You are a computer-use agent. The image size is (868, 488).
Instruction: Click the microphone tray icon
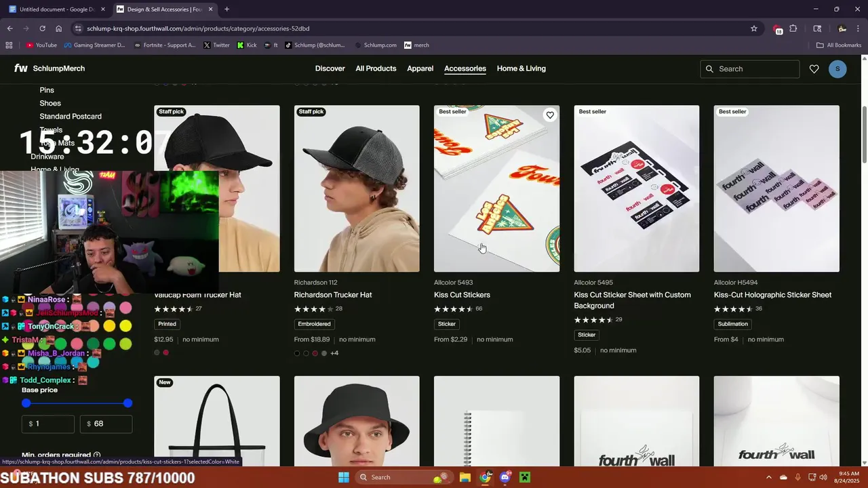[x=798, y=477]
